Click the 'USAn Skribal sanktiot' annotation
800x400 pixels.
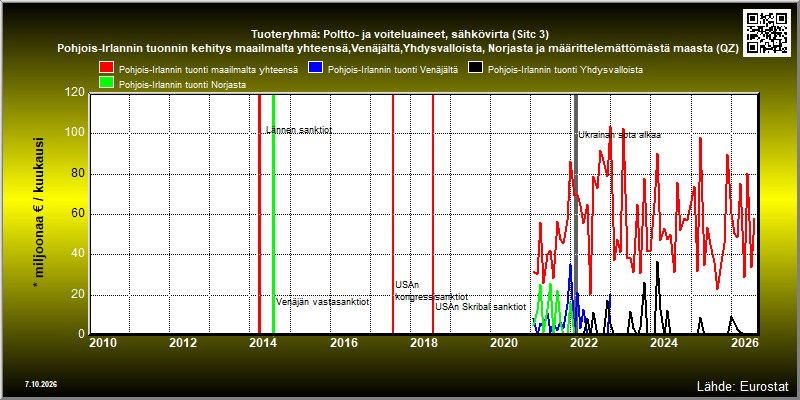(481, 307)
